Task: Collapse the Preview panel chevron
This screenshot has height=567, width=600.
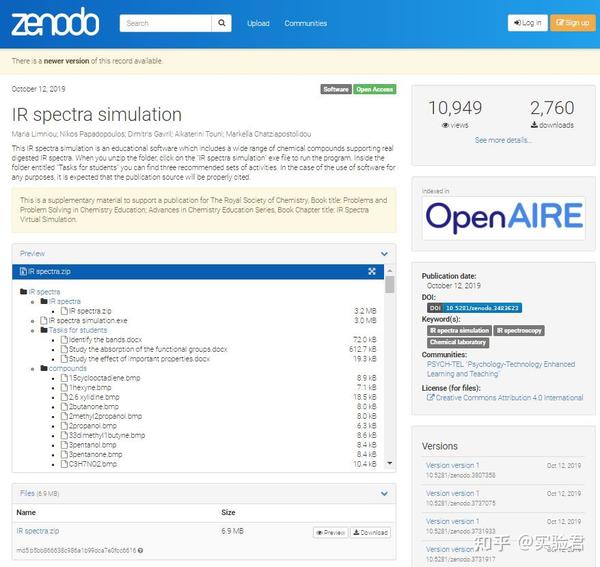Action: click(x=384, y=254)
